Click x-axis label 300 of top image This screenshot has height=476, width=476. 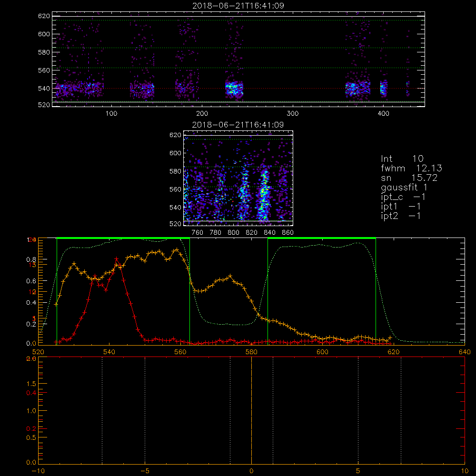[x=293, y=114]
